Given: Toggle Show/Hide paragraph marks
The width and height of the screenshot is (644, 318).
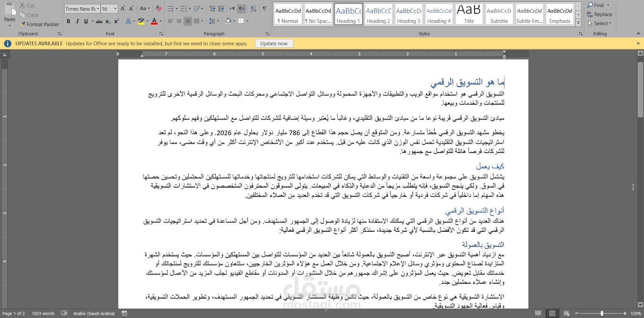Looking at the screenshot, I should click(264, 8).
